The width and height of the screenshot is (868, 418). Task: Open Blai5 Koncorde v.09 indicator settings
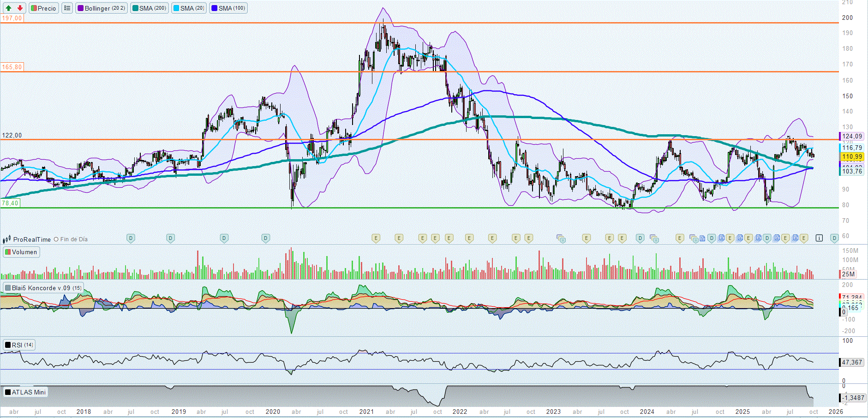[x=43, y=288]
